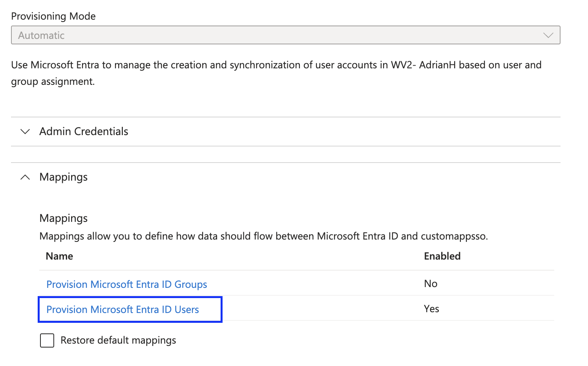The width and height of the screenshot is (588, 366).
Task: Click the Enabled column header
Action: (442, 256)
